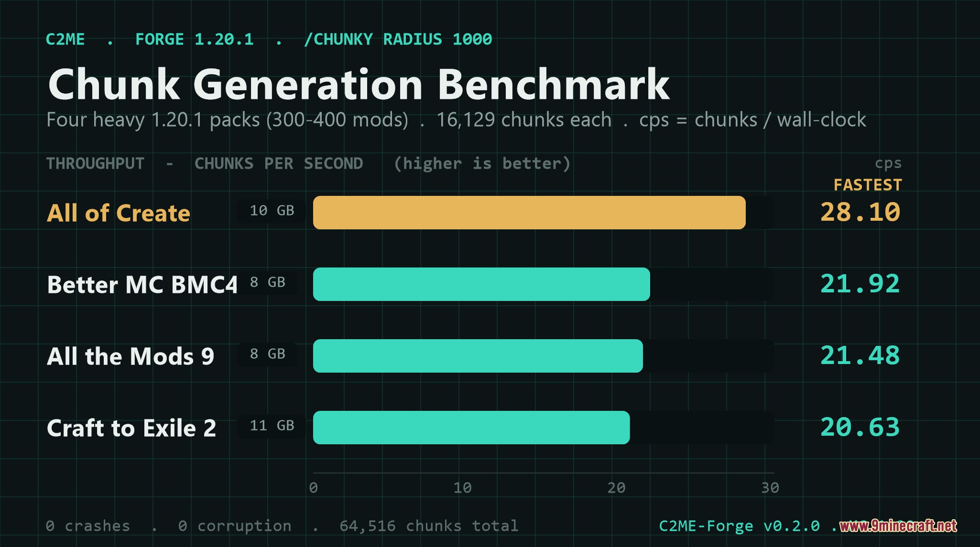This screenshot has width=980, height=547.
Task: Click the '0 corruption' footer text
Action: point(235,526)
